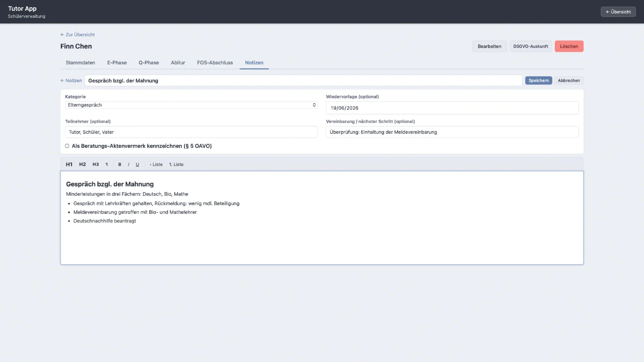
Task: Apply H3 heading format
Action: (x=96, y=165)
